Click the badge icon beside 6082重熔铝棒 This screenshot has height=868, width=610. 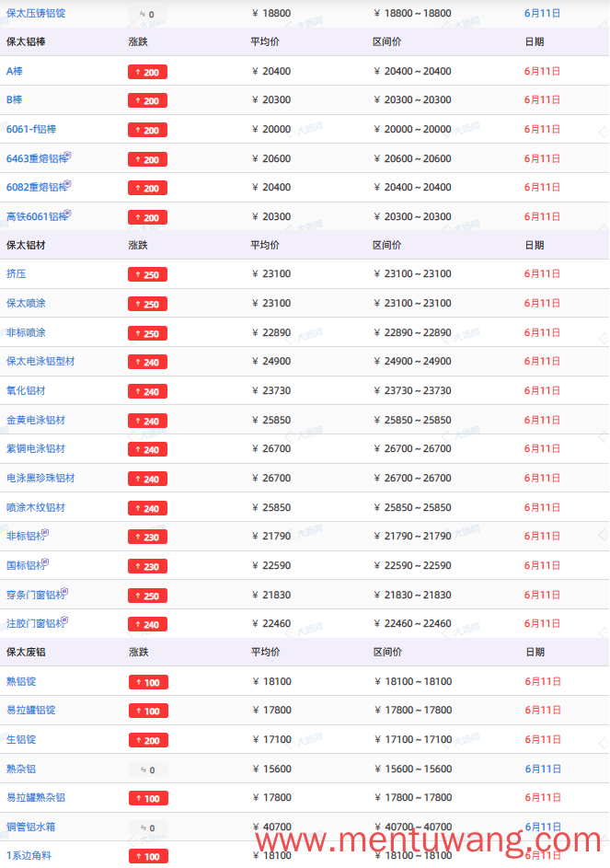coord(67,184)
